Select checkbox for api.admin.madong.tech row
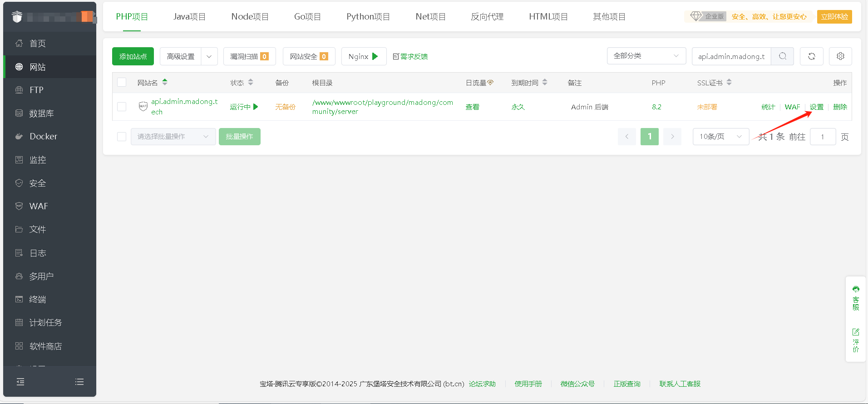The height and width of the screenshot is (404, 868). pos(122,107)
